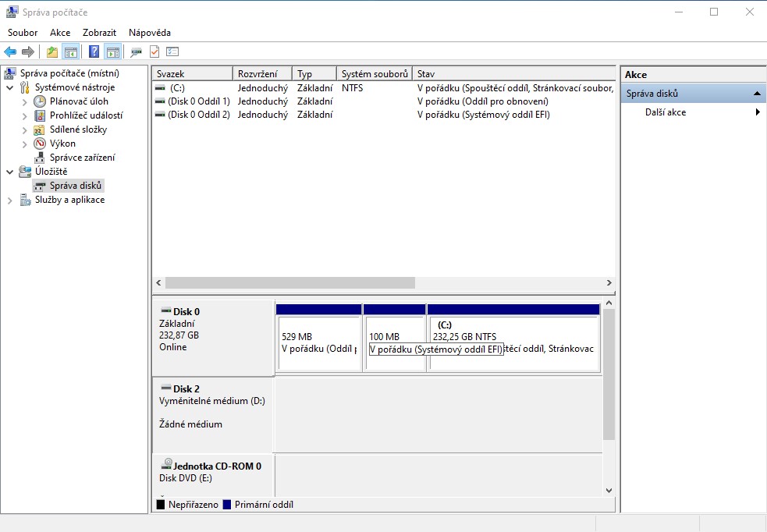Click the Výkon performance icon
This screenshot has height=532, width=767.
coord(40,144)
